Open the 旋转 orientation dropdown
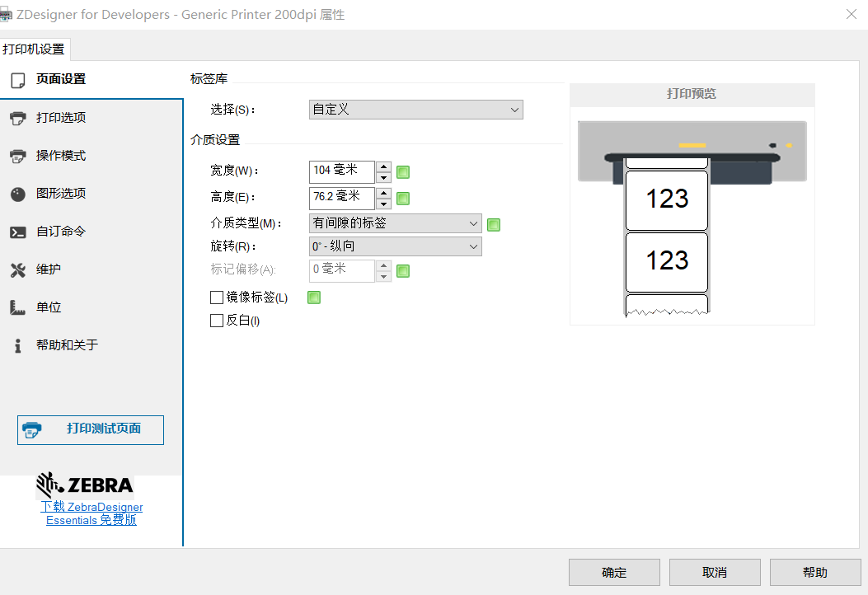868x595 pixels. [x=395, y=246]
